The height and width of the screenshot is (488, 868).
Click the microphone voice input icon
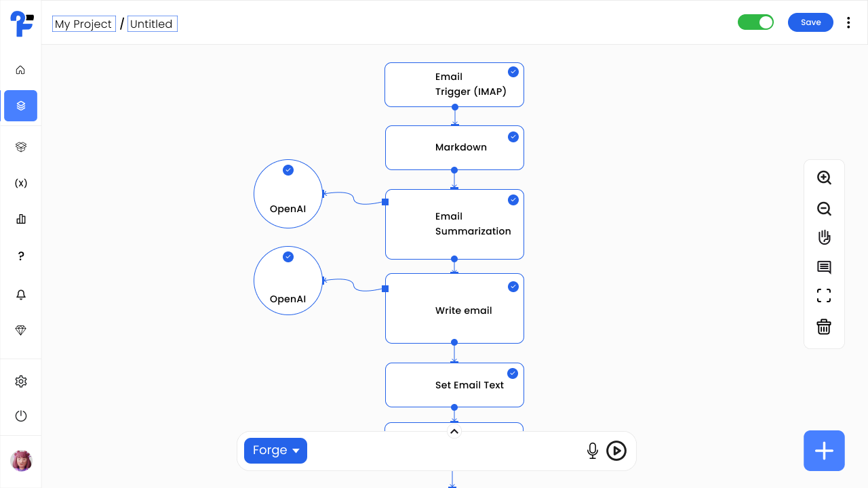point(593,451)
